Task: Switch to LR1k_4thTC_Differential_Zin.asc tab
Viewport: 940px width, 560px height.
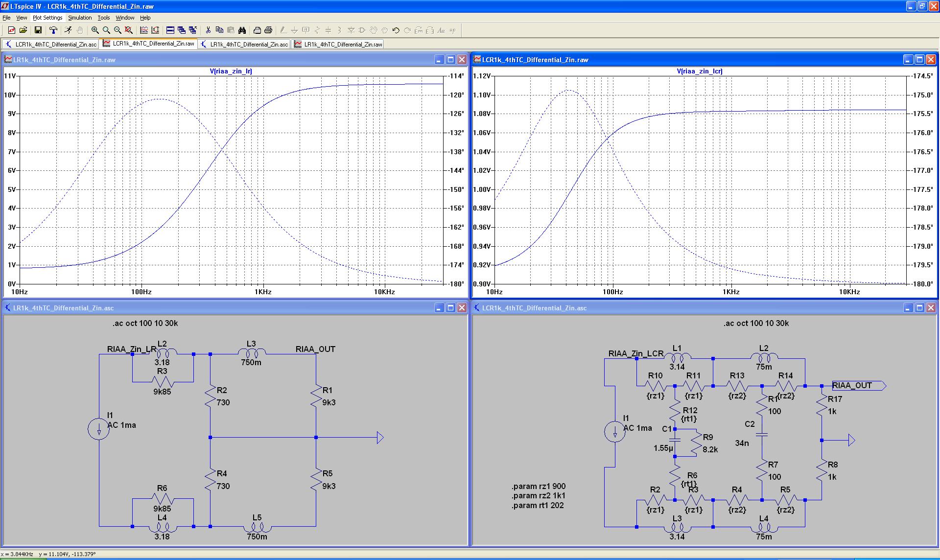Action: (244, 44)
